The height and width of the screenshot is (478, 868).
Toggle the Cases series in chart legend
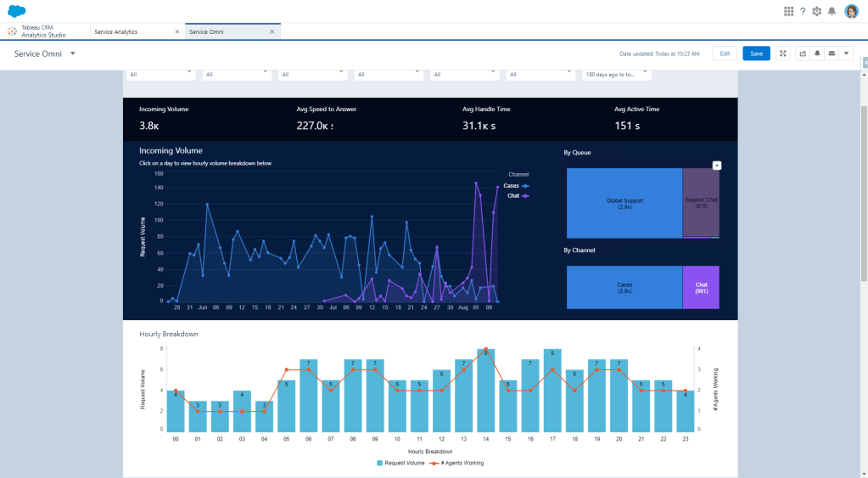click(x=516, y=185)
